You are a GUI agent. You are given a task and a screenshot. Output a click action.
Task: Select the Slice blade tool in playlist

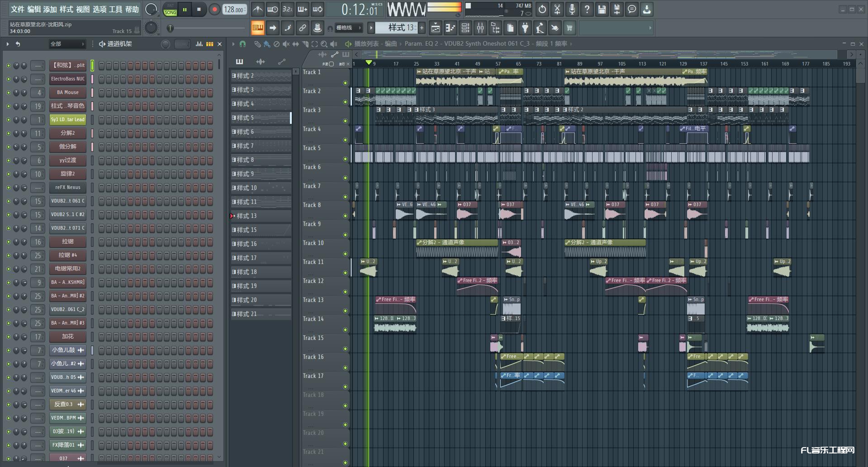(305, 44)
